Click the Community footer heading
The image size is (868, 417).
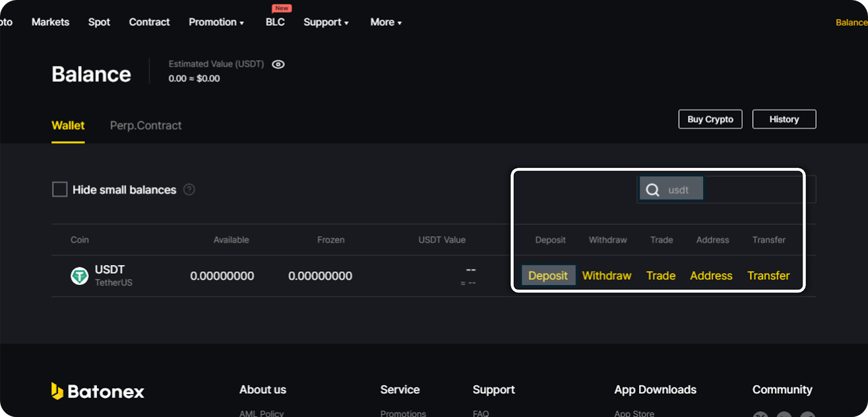(782, 389)
